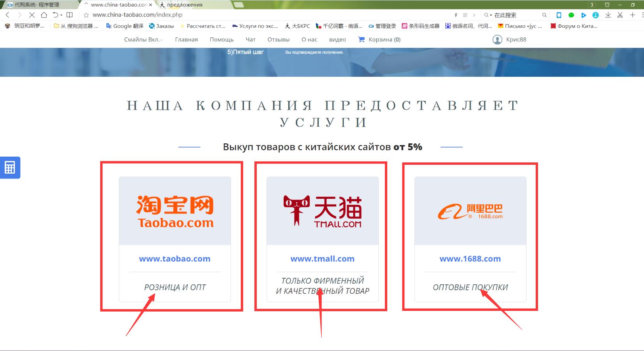The width and height of the screenshot is (644, 351).
Task: Bookmark page with the star icon
Action: pyautogui.click(x=86, y=15)
